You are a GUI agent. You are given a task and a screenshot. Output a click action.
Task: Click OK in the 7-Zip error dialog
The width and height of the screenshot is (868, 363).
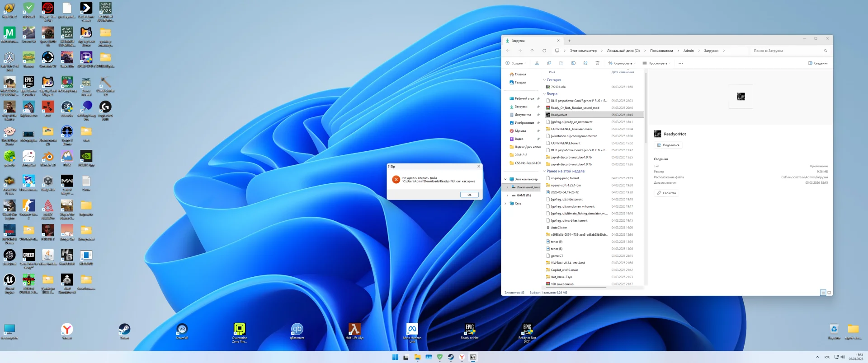(x=469, y=195)
